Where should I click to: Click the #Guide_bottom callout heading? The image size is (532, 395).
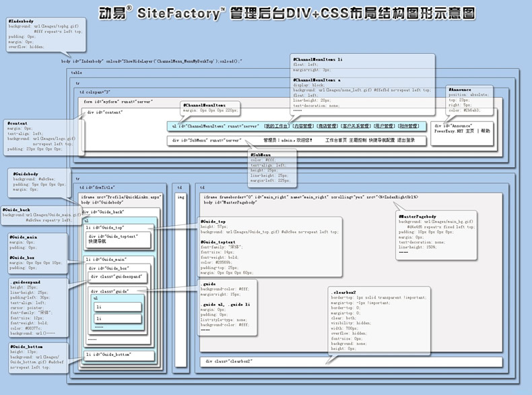coord(26,346)
